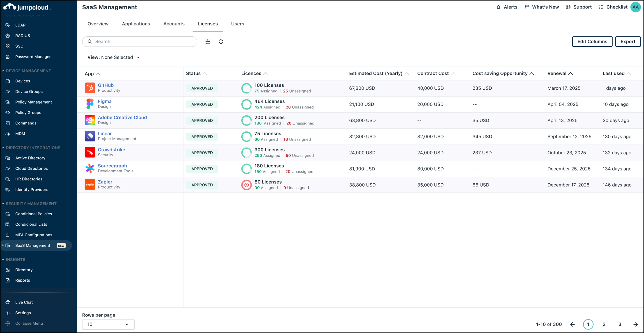Select the Licenses tab

tap(208, 24)
